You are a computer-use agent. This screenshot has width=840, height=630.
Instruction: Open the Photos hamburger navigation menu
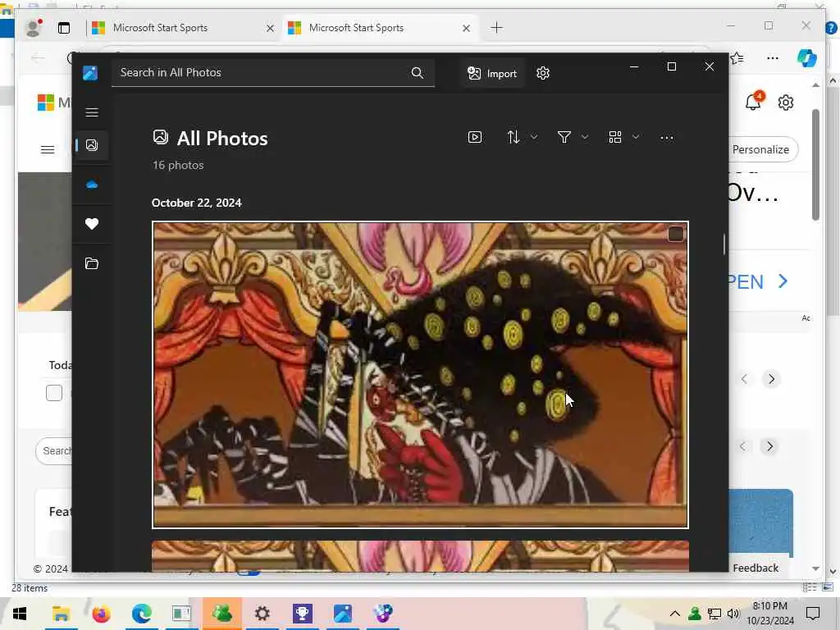click(92, 112)
